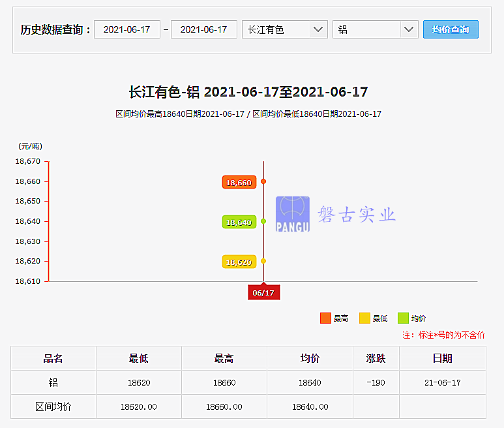Image resolution: width=504 pixels, height=428 pixels.
Task: Click the 18620.00 interval low cell
Action: 139,406
